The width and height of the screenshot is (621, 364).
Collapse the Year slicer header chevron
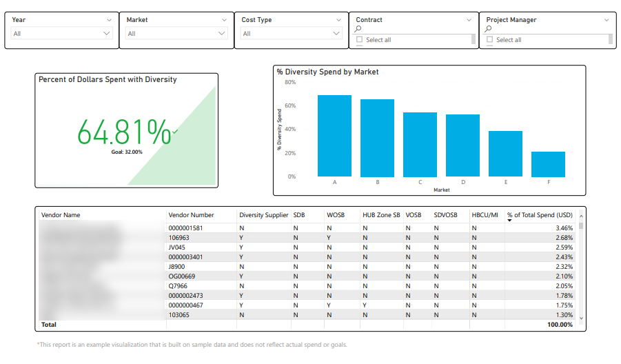111,20
